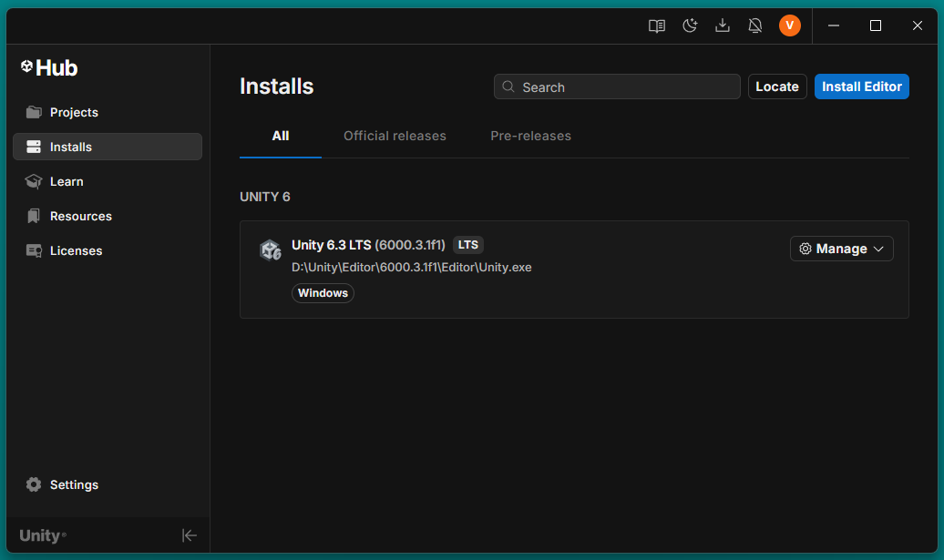Open the Learn section
Image resolution: width=944 pixels, height=560 pixels.
click(x=67, y=181)
